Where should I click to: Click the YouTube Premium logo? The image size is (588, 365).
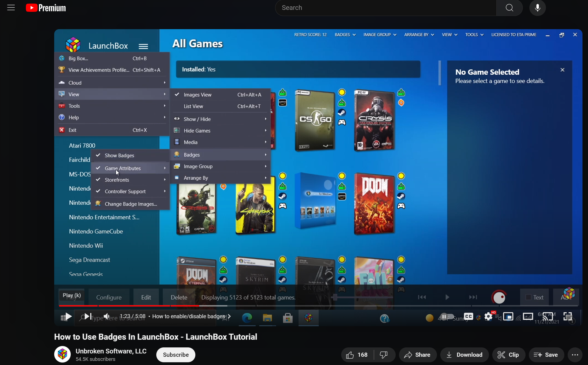(x=46, y=8)
